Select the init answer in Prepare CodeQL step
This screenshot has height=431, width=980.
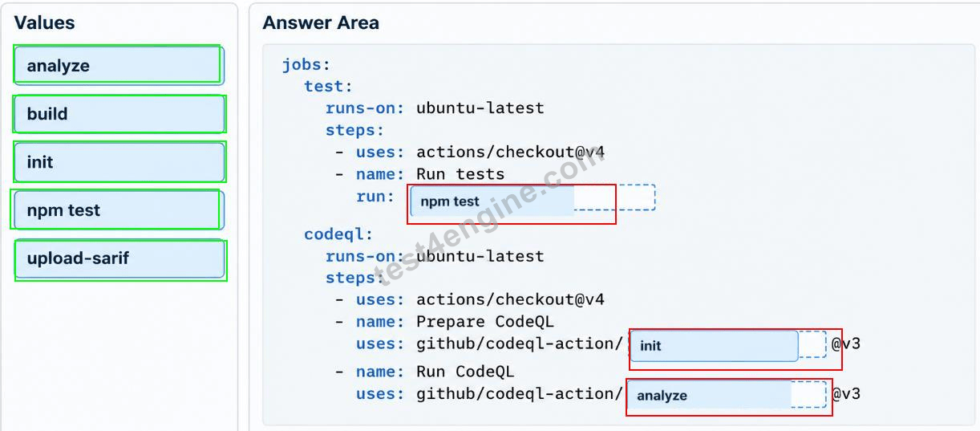point(714,346)
